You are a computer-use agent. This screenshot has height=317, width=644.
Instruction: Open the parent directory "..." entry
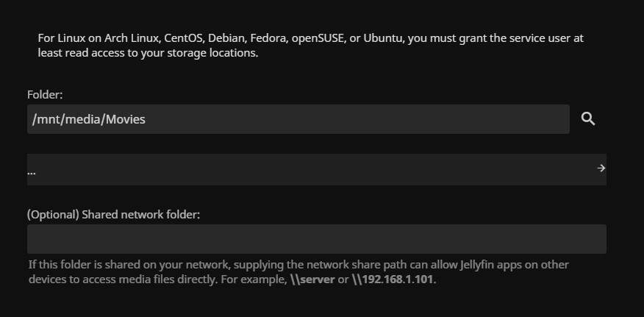pyautogui.click(x=317, y=169)
